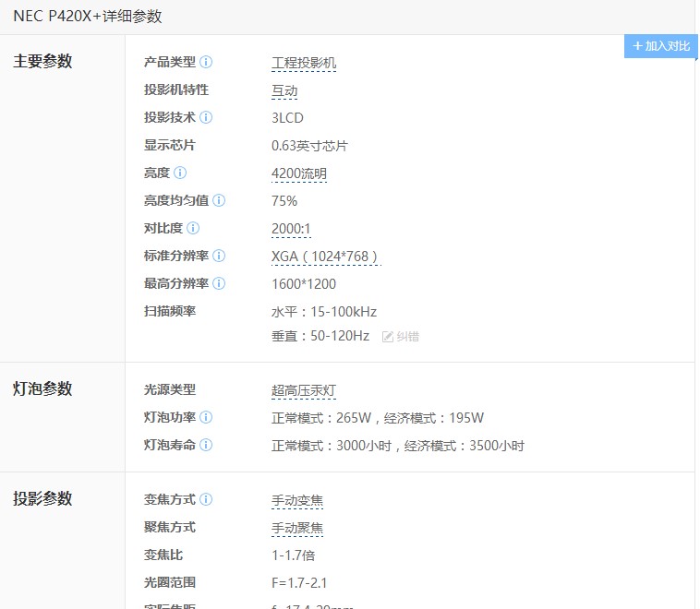Image resolution: width=700 pixels, height=609 pixels.
Task: Select the 3LCD value text
Action: coord(287,118)
